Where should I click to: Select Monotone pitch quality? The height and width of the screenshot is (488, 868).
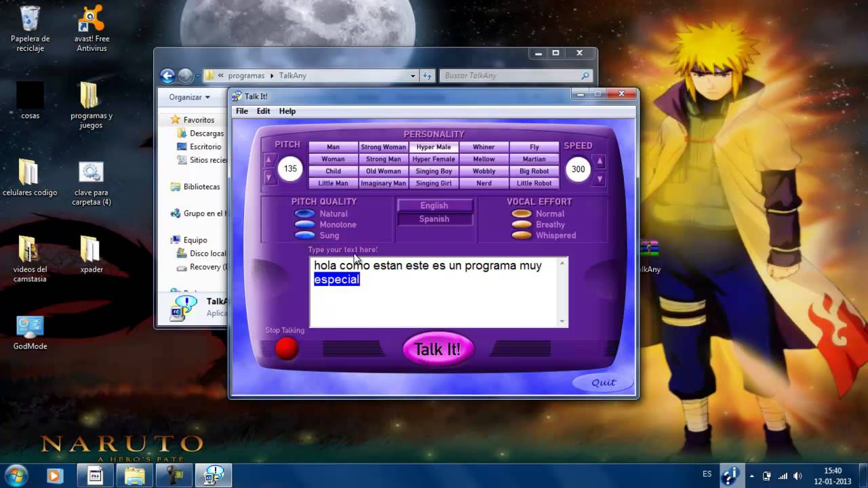pyautogui.click(x=304, y=224)
